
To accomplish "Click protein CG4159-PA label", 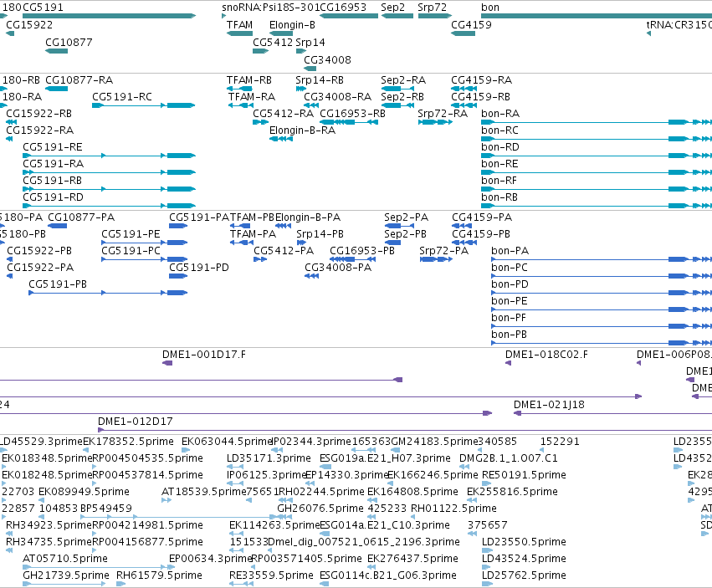I will 482,217.
